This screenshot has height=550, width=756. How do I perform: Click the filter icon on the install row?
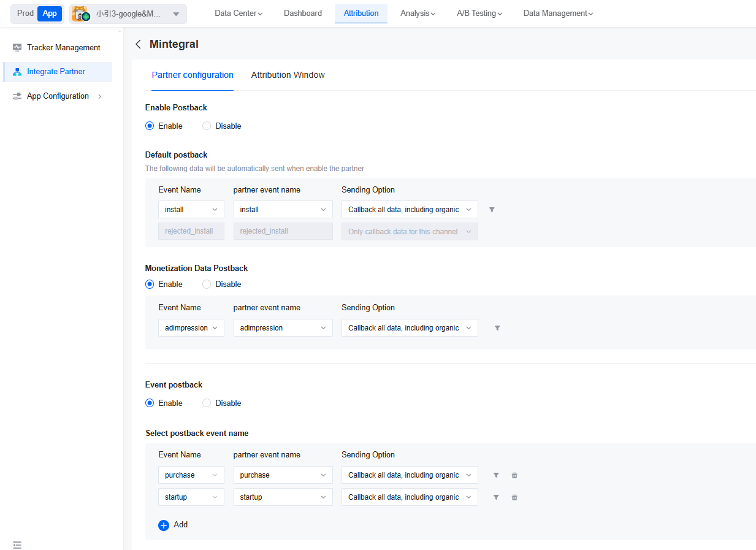492,210
